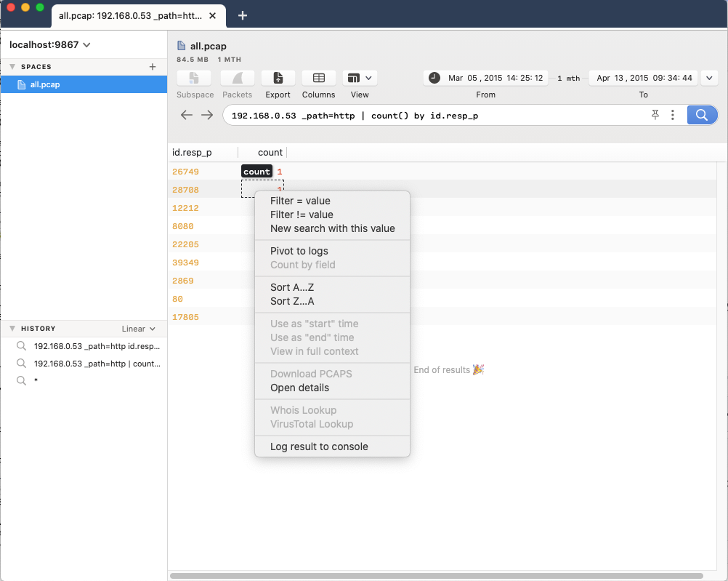Select Pivot to logs in the context menu

(x=297, y=251)
